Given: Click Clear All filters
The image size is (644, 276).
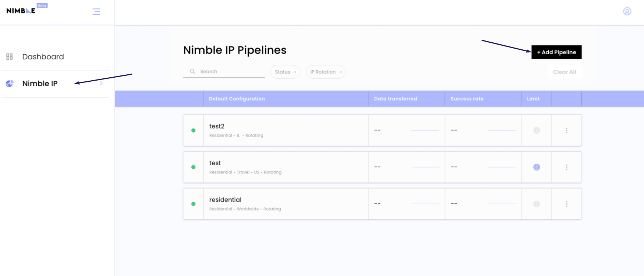Looking at the screenshot, I should click(x=564, y=72).
